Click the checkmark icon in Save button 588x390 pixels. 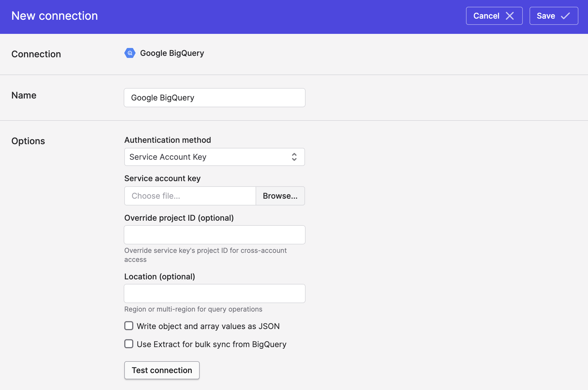point(565,16)
